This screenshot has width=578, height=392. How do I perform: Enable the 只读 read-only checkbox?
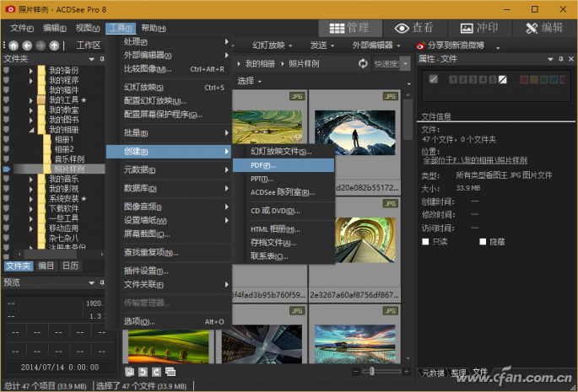425,242
